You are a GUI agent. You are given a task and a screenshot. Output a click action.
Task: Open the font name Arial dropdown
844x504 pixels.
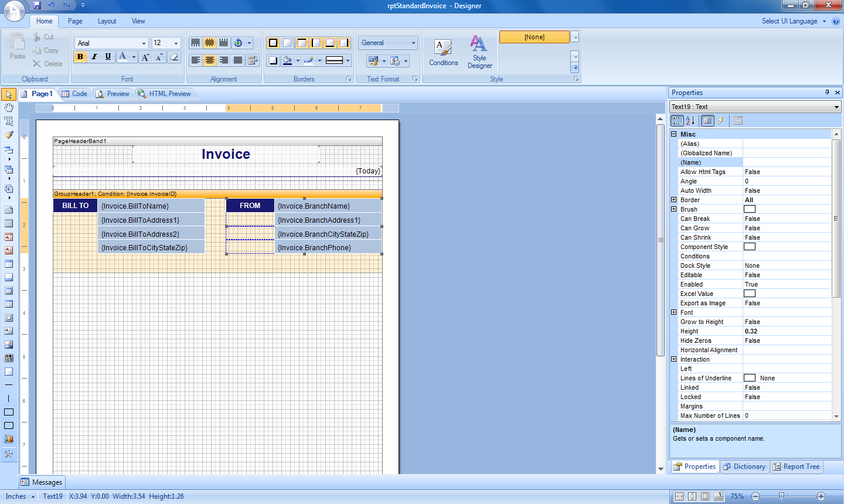[144, 43]
